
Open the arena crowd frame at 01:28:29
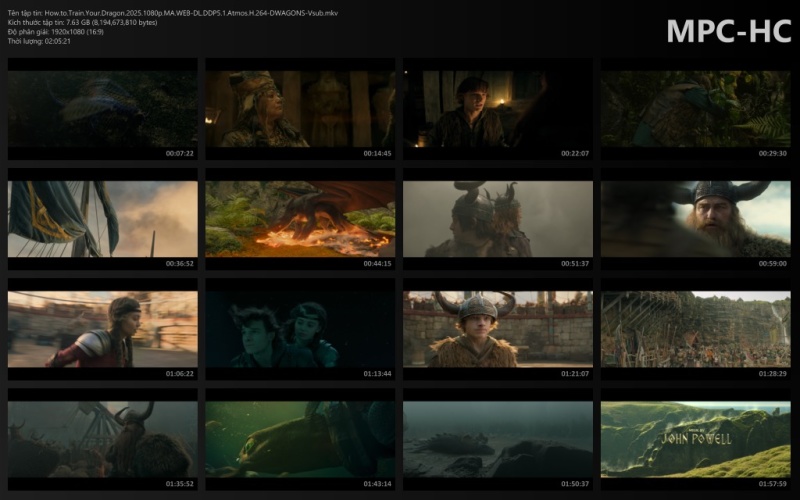(695, 329)
